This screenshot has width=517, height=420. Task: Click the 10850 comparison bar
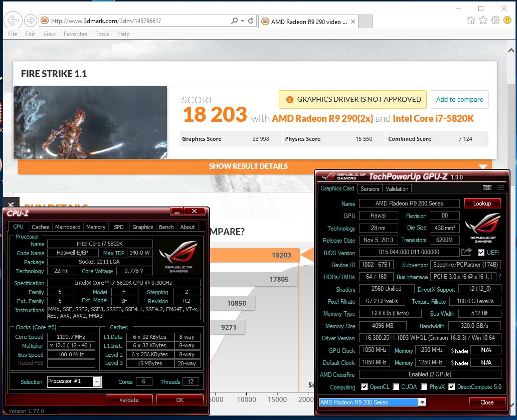click(x=233, y=303)
